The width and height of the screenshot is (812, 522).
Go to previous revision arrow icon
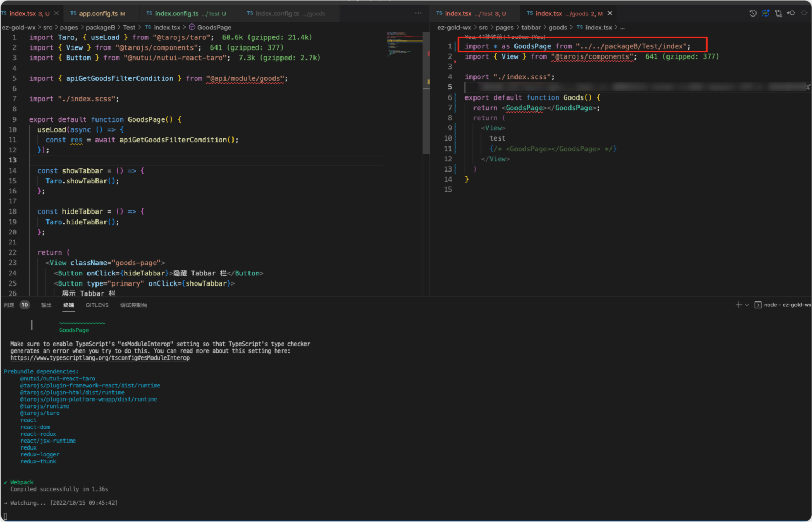coord(791,13)
